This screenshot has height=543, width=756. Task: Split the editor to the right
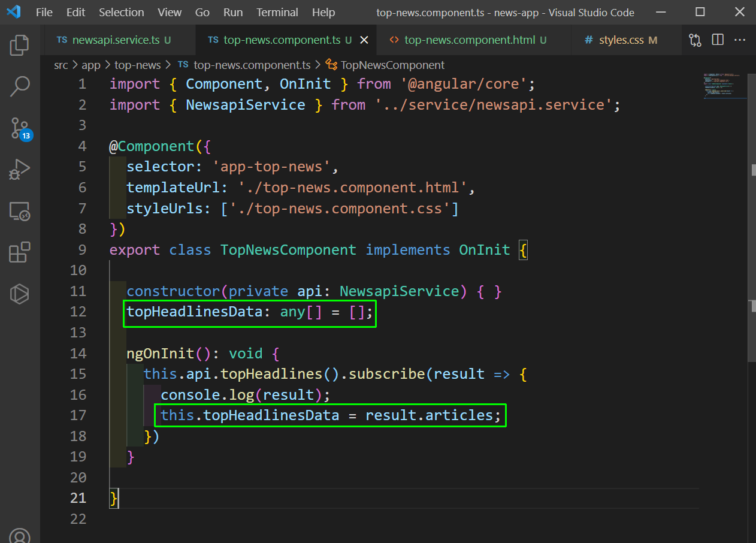[718, 40]
